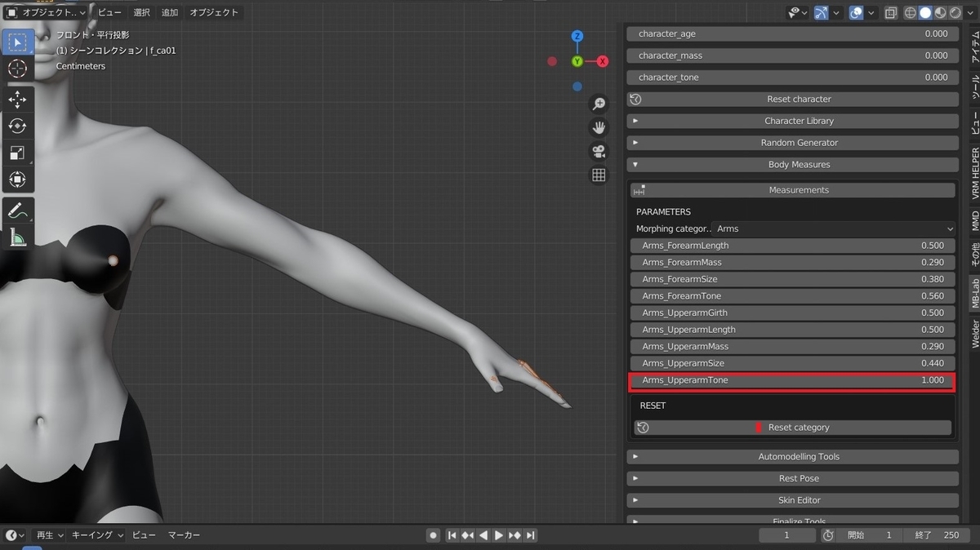
Task: Switch to wireframe shading
Action: coord(910,12)
